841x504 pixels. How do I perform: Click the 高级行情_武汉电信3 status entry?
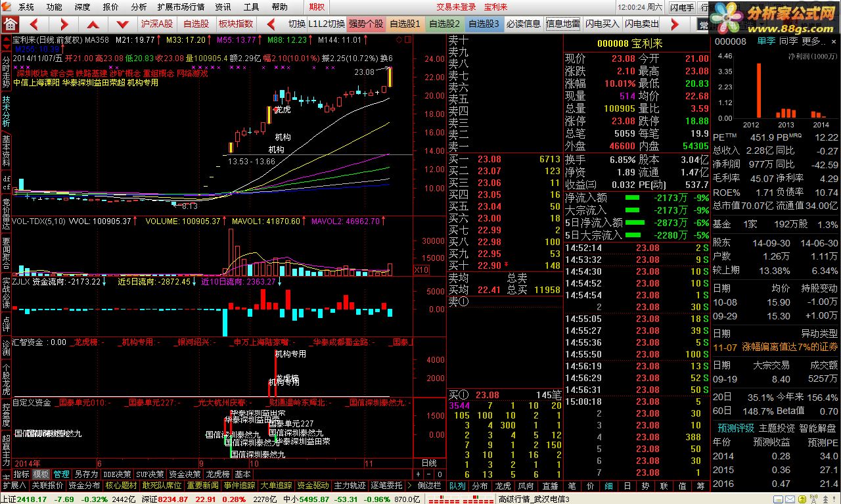(x=534, y=499)
